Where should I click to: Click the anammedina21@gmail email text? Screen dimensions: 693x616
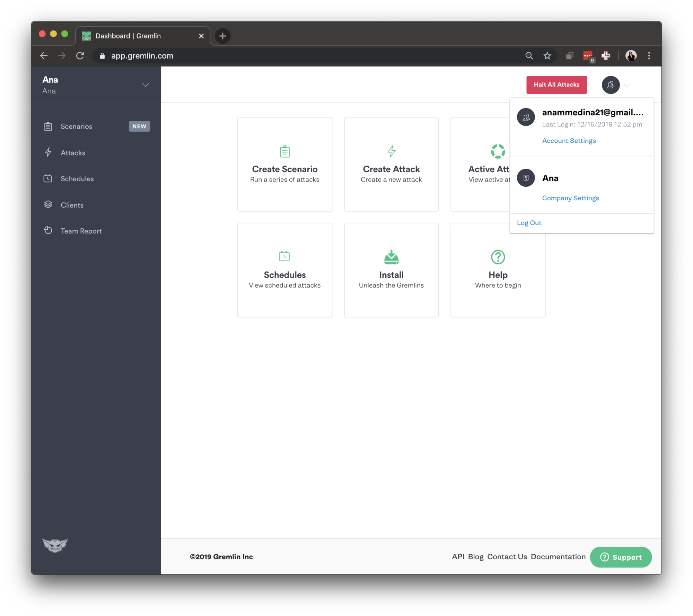click(x=593, y=112)
